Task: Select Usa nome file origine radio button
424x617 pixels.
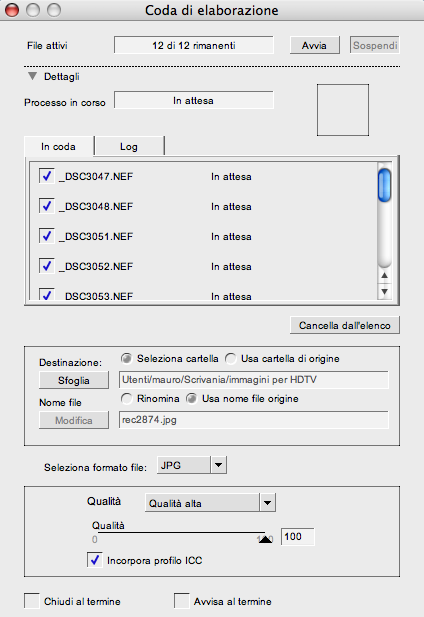Action: [x=192, y=399]
